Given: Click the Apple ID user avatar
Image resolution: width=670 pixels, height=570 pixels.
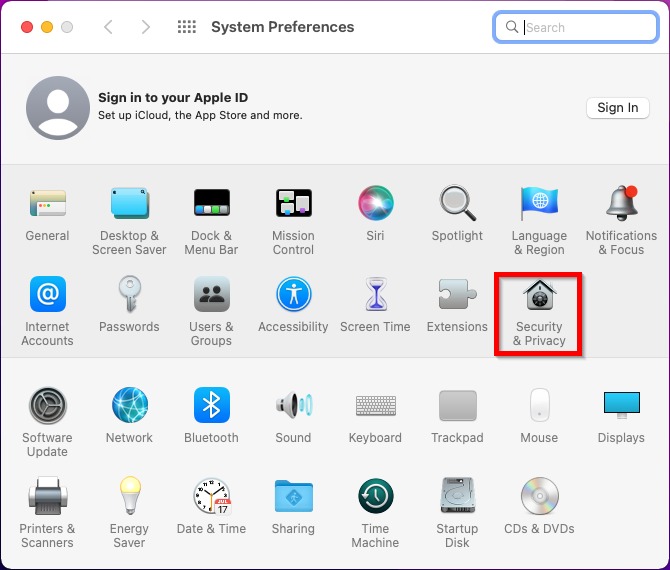Looking at the screenshot, I should (57, 107).
